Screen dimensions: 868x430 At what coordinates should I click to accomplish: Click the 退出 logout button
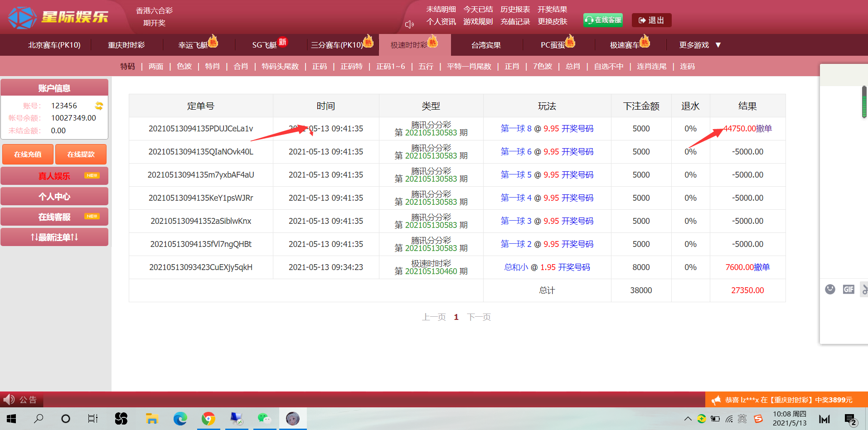tap(651, 20)
